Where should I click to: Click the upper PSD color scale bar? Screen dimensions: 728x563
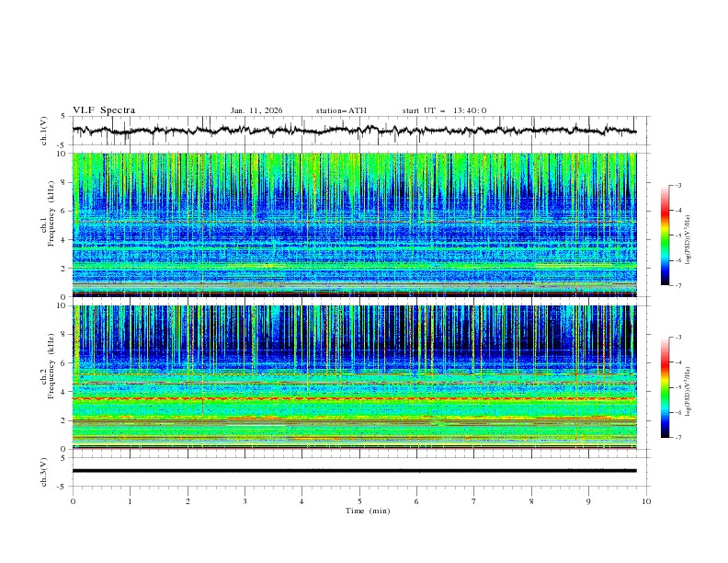(665, 235)
